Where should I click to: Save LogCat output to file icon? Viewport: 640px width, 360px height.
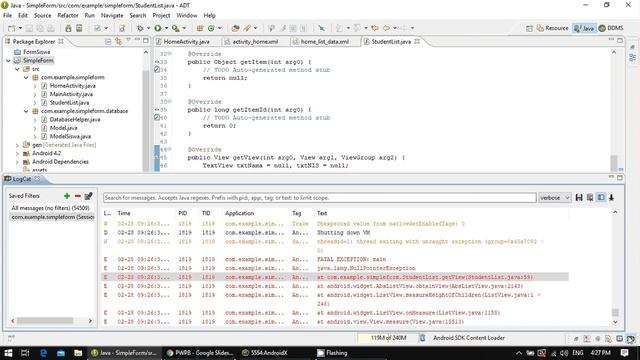tap(579, 198)
